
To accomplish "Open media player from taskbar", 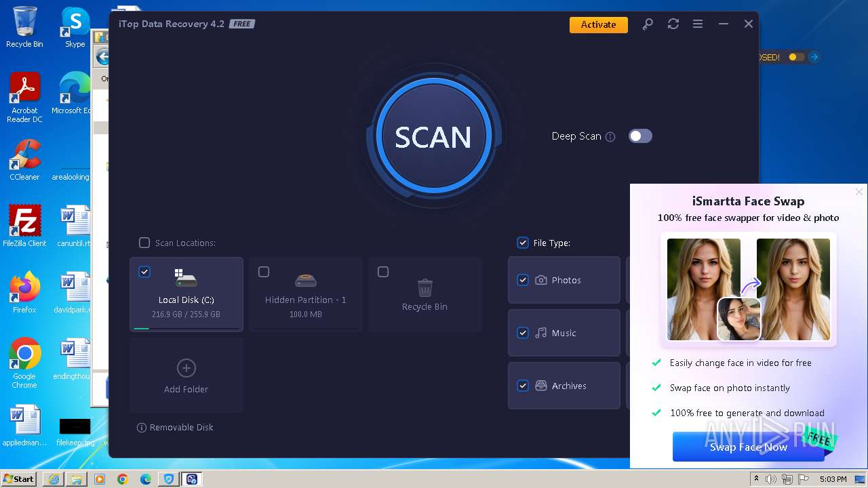I will 99,479.
